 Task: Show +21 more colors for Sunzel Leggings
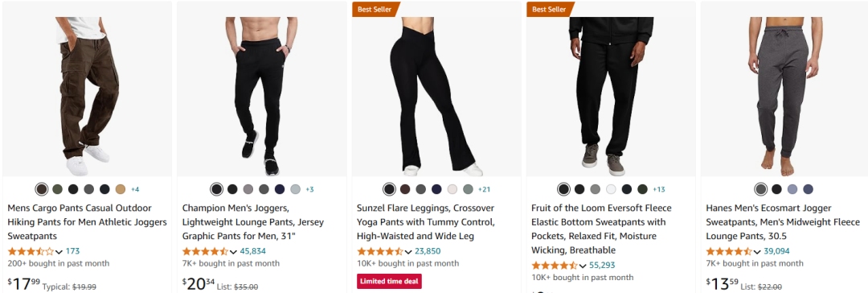click(x=485, y=189)
